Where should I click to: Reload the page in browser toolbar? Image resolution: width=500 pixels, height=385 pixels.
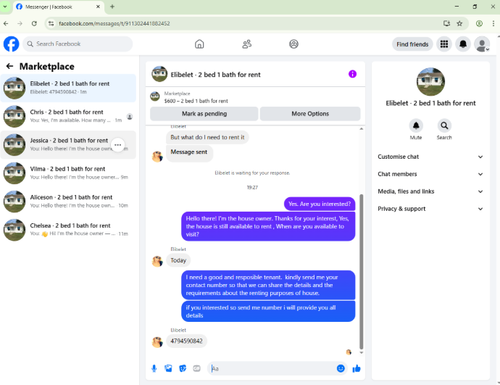point(34,23)
